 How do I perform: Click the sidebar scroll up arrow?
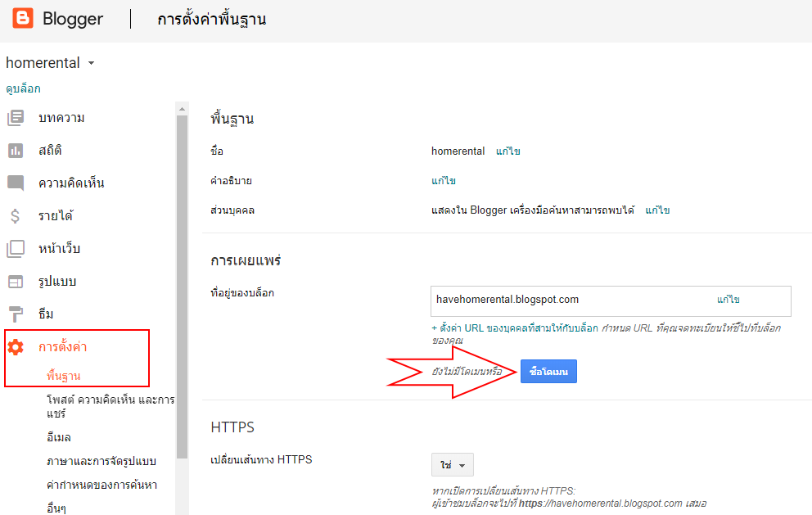point(182,109)
